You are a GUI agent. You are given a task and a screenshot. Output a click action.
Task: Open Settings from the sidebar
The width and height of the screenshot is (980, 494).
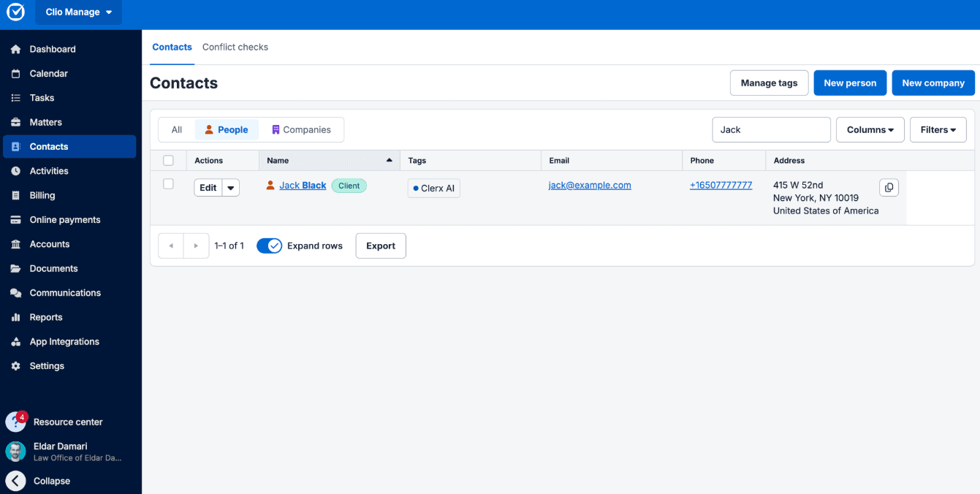(x=47, y=365)
